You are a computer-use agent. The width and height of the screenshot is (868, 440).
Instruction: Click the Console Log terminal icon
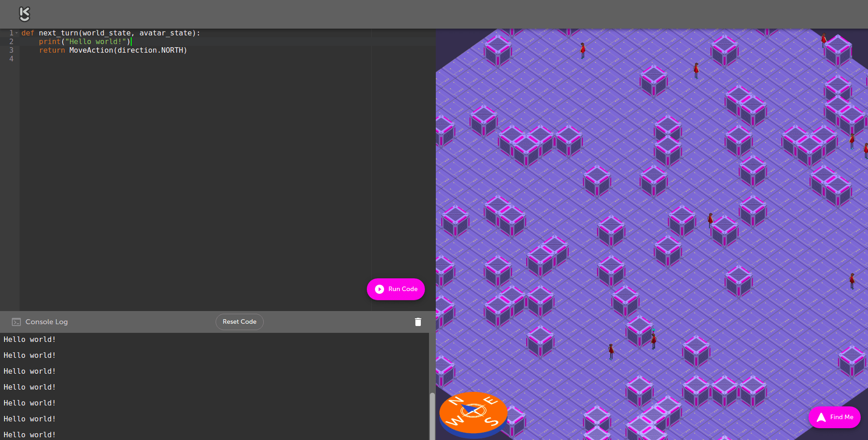[x=16, y=322]
